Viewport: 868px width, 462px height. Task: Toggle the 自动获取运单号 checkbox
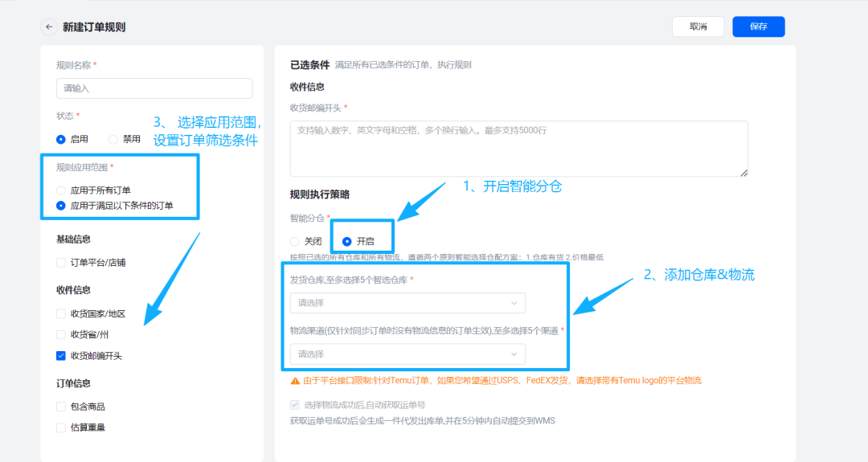pos(295,405)
